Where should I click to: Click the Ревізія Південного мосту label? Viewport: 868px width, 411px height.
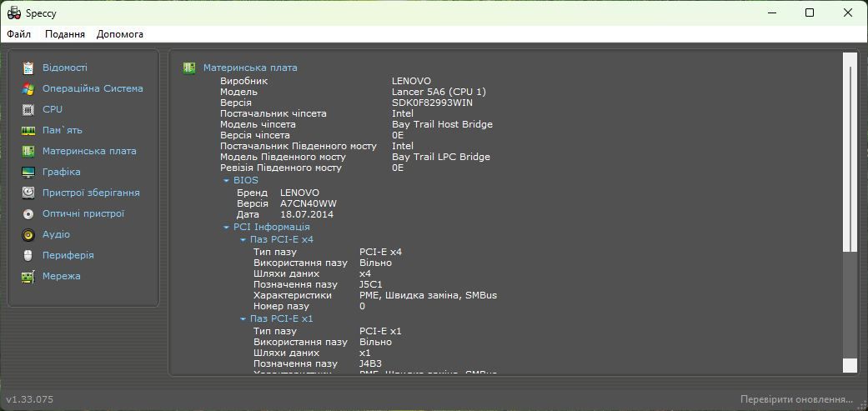tap(281, 168)
